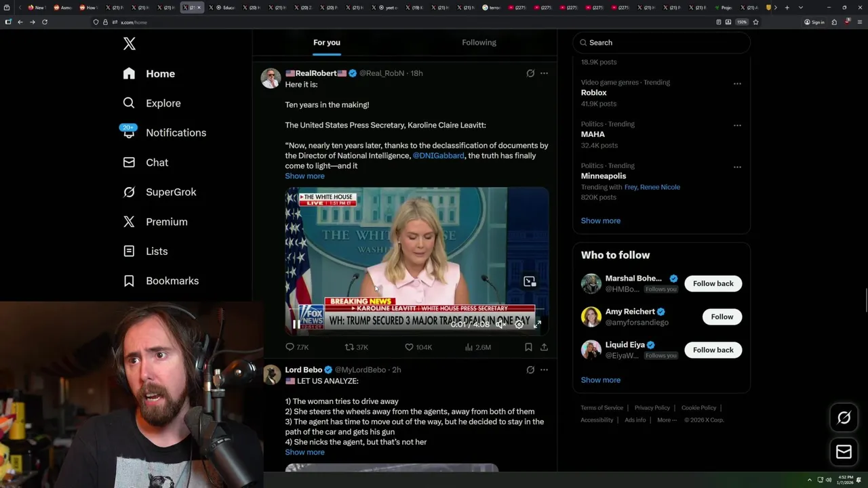The width and height of the screenshot is (868, 488).
Task: Open the list all tabs dropdown
Action: [x=801, y=7]
